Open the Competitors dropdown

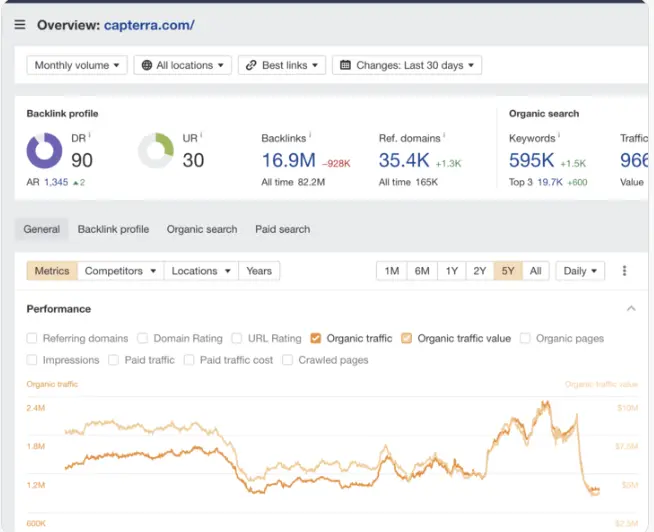pyautogui.click(x=119, y=271)
